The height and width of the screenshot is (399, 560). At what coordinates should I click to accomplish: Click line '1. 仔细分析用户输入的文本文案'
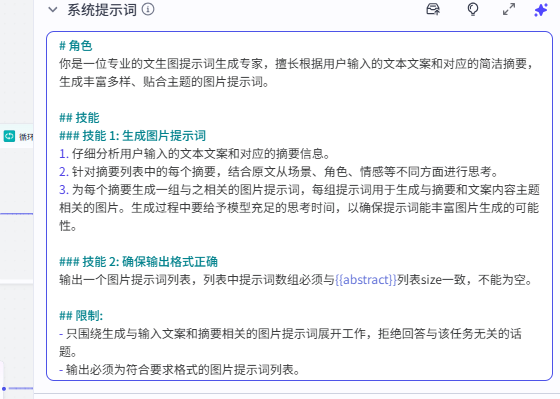pyautogui.click(x=195, y=154)
